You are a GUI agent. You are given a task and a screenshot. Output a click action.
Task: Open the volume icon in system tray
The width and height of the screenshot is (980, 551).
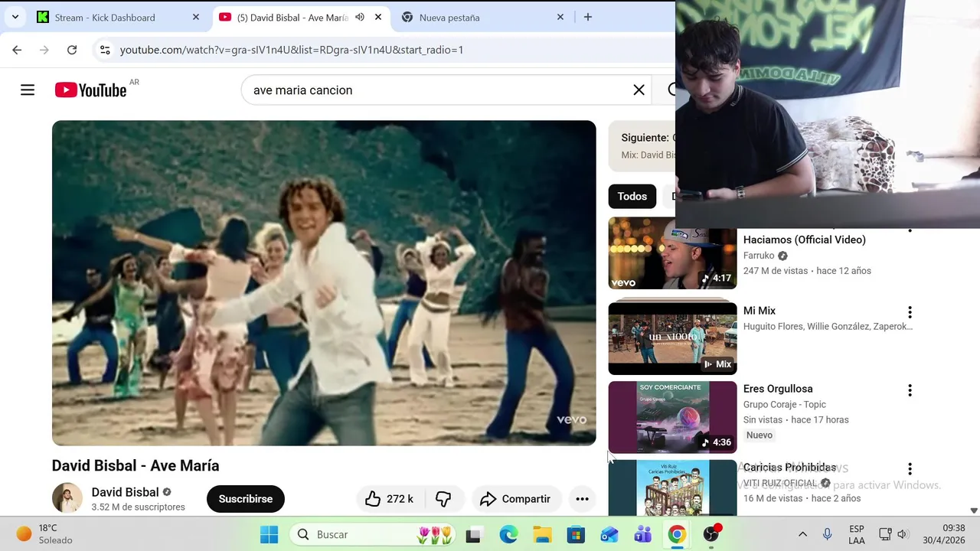click(x=902, y=534)
